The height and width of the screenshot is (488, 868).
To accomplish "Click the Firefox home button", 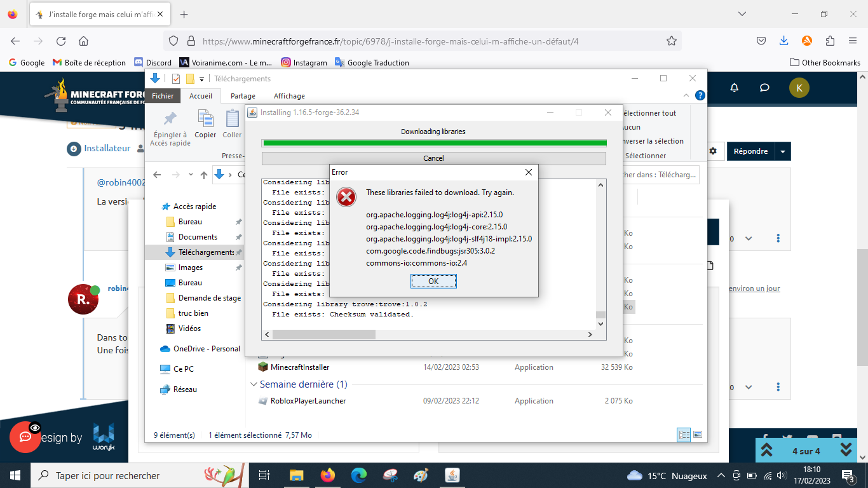I will (x=83, y=41).
